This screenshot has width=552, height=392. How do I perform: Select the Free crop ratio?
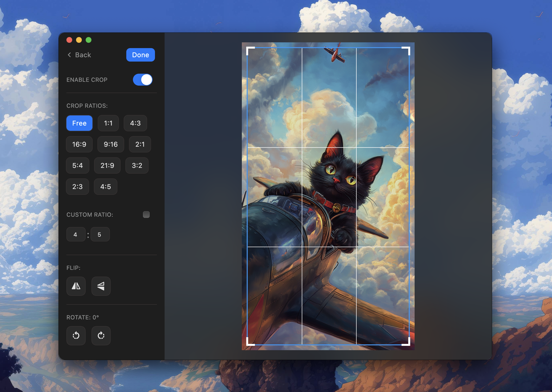point(79,123)
